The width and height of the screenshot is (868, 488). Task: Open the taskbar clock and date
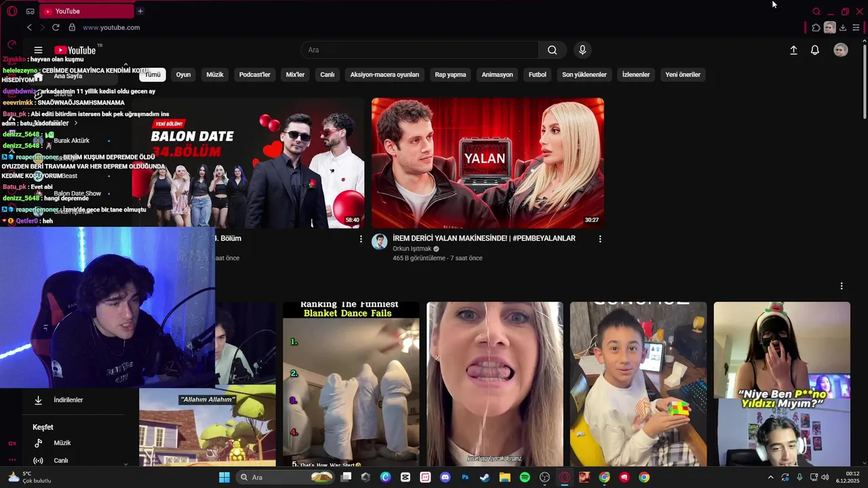848,477
